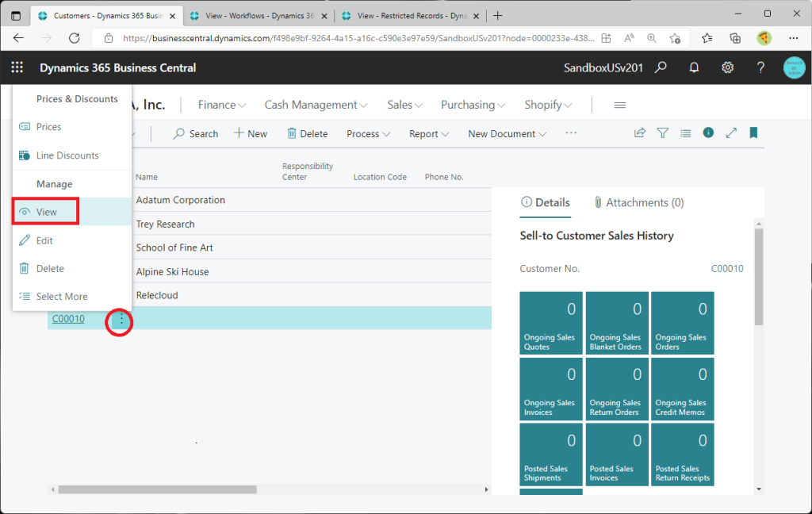Switch list layout view icon
Screen dimensions: 812x514
pos(686,133)
